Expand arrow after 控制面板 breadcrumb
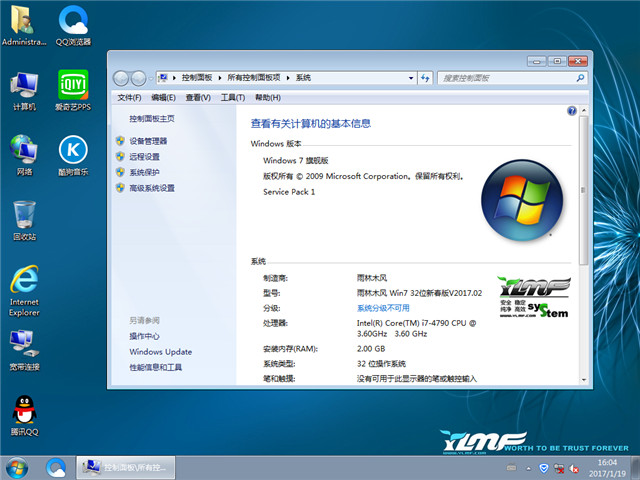This screenshot has height=480, width=640. pyautogui.click(x=220, y=78)
